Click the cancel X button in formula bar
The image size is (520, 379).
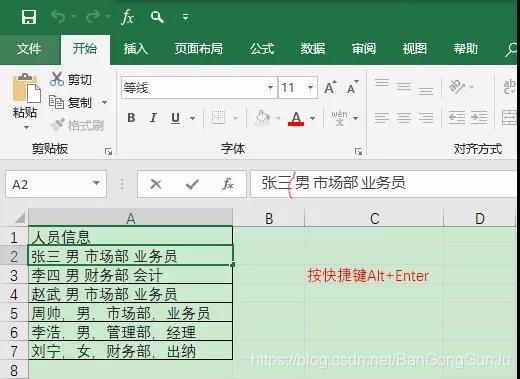coord(156,184)
